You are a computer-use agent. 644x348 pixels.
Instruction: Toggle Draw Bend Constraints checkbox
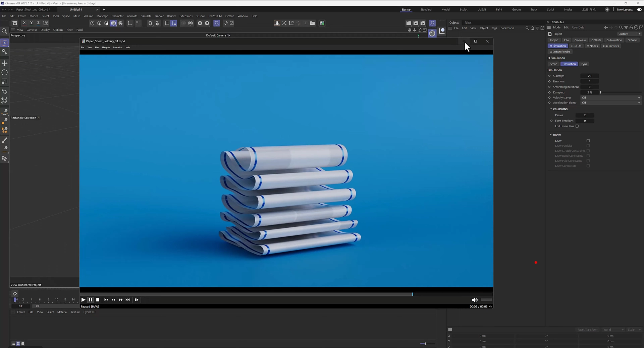pyautogui.click(x=588, y=156)
